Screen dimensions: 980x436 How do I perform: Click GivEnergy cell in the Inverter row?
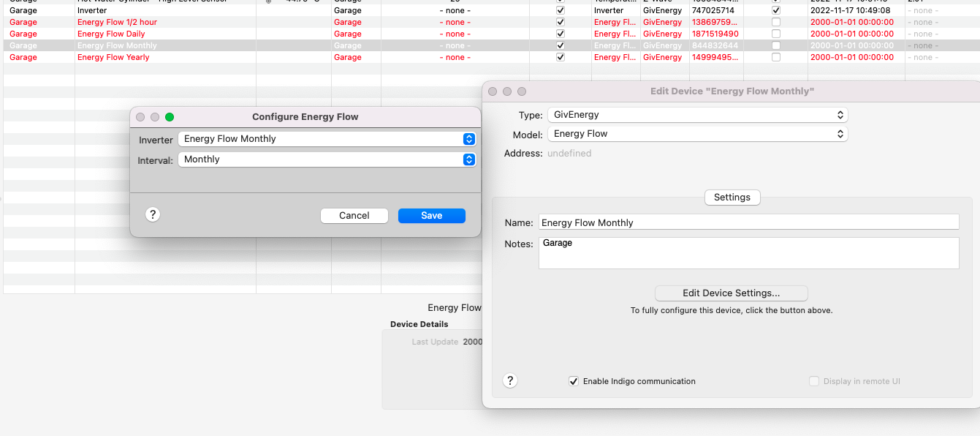(663, 11)
